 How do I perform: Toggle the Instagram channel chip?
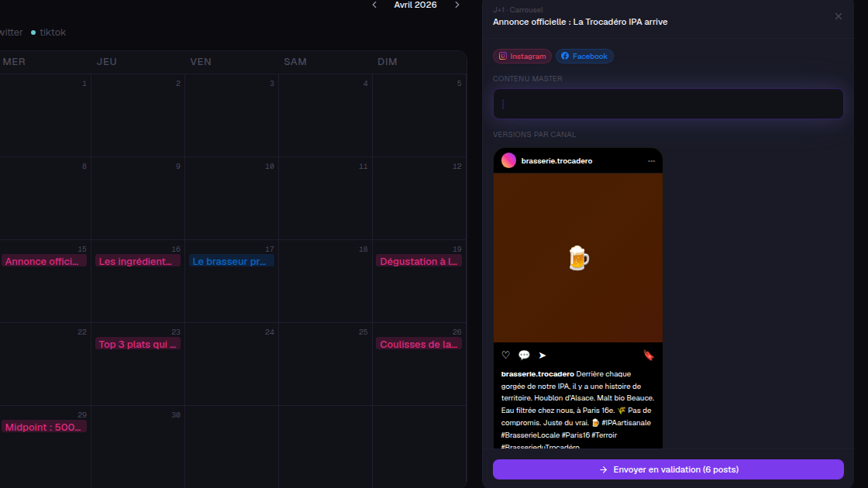click(522, 57)
